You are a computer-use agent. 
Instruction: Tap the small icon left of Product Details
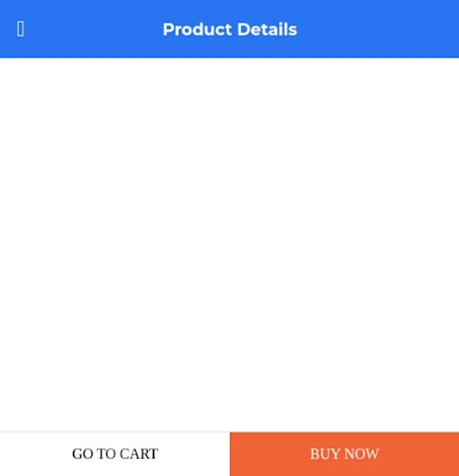pyautogui.click(x=21, y=29)
